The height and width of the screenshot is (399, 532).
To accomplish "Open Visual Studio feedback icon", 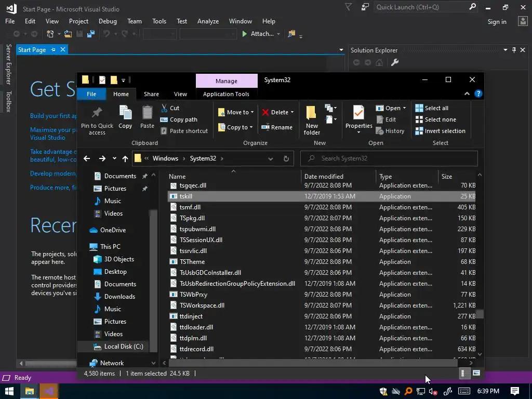I will click(x=365, y=7).
